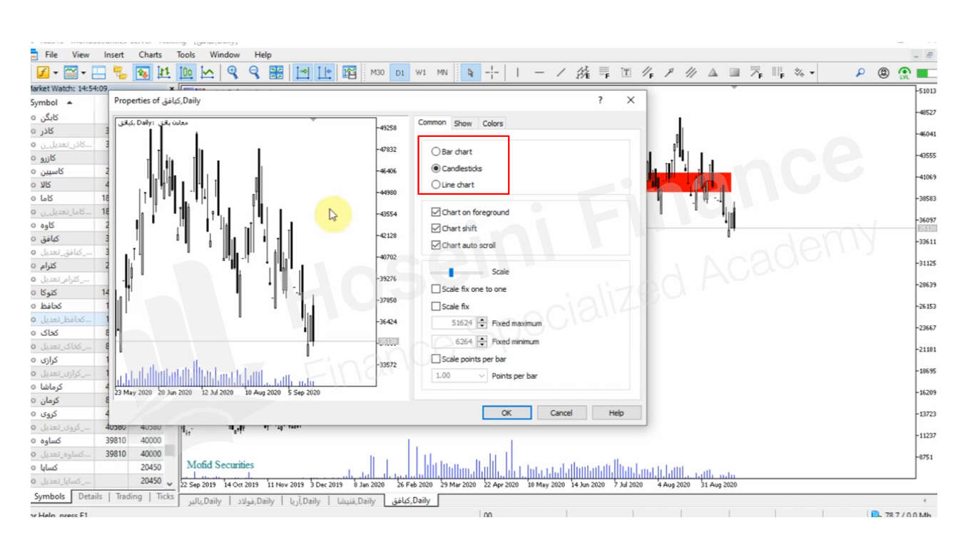Click the Fixed minimum input field

pyautogui.click(x=454, y=342)
